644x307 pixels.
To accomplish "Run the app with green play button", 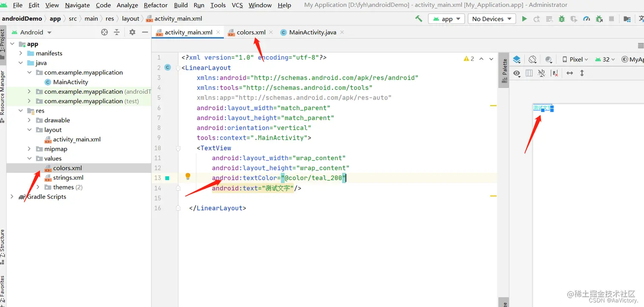I will 524,19.
